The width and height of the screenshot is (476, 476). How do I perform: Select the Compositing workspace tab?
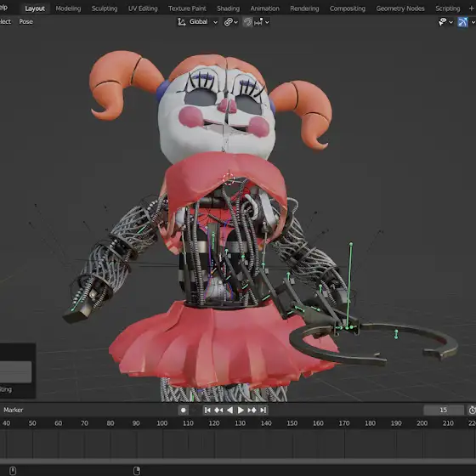[x=348, y=8]
